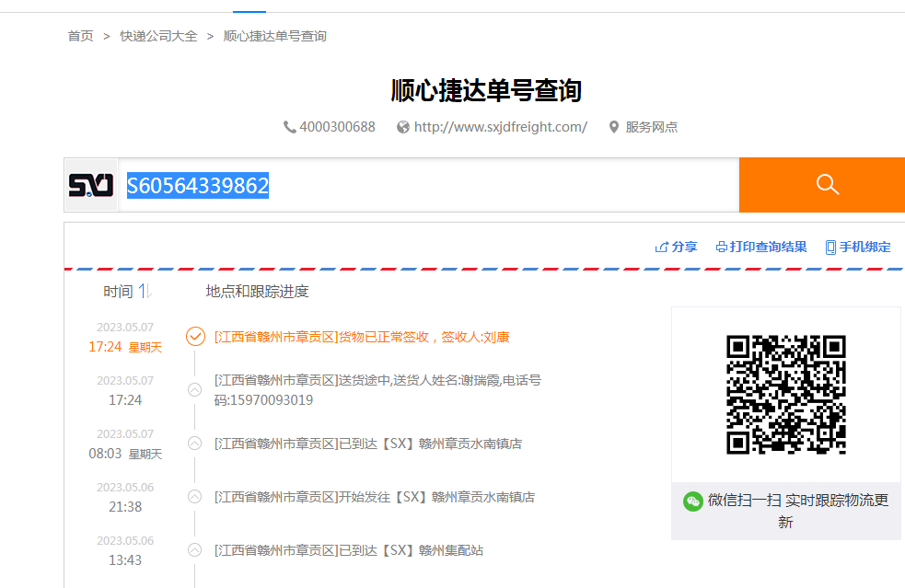Click the 已到达 赣州章贡水南镇店 entry
This screenshot has height=588, width=905.
(x=368, y=444)
